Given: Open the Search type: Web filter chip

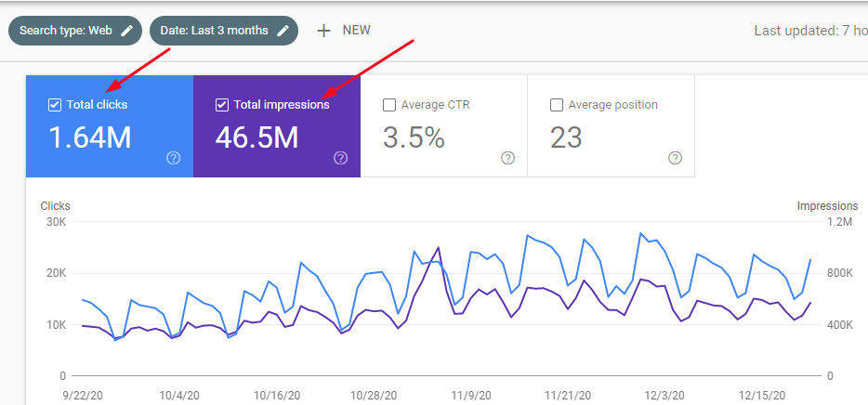Looking at the screenshot, I should pyautogui.click(x=75, y=31).
